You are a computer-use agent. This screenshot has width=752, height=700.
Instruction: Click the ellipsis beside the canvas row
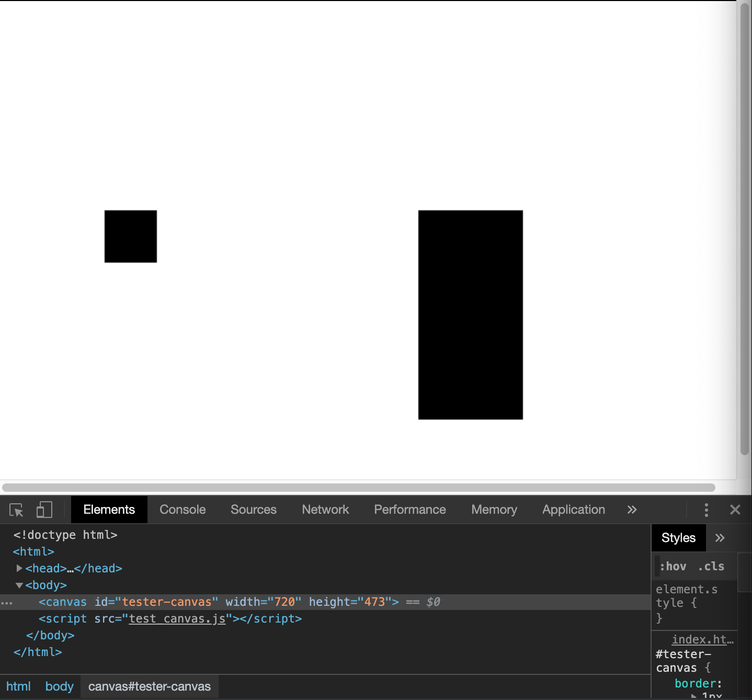coord(7,603)
